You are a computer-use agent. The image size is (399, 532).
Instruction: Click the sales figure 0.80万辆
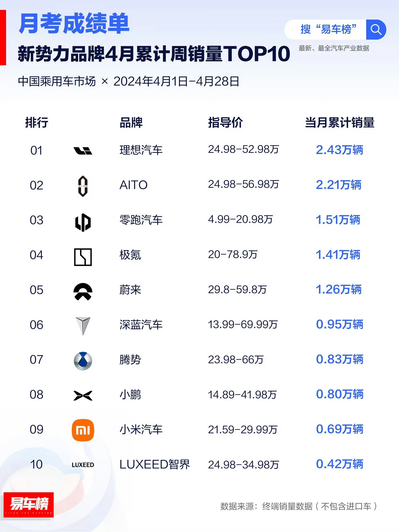pos(340,394)
